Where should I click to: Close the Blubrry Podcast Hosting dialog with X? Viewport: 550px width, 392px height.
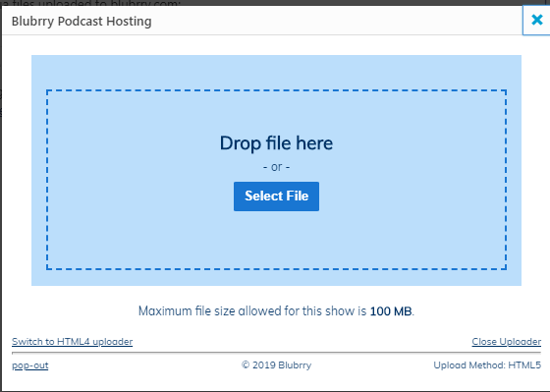click(x=536, y=20)
